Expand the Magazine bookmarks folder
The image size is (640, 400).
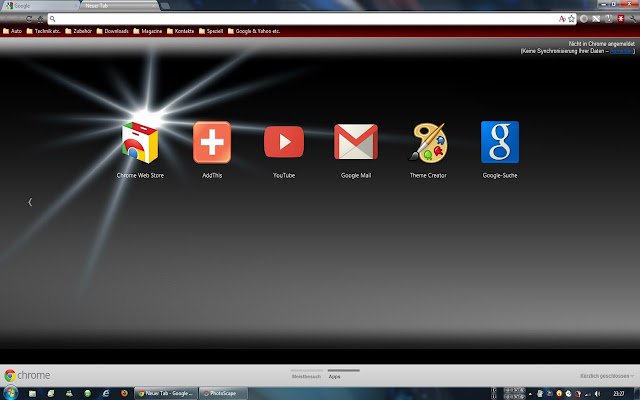tap(147, 31)
